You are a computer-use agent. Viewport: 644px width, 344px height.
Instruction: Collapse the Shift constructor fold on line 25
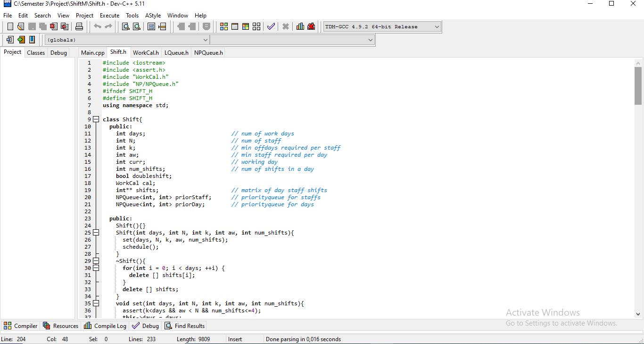(x=96, y=233)
